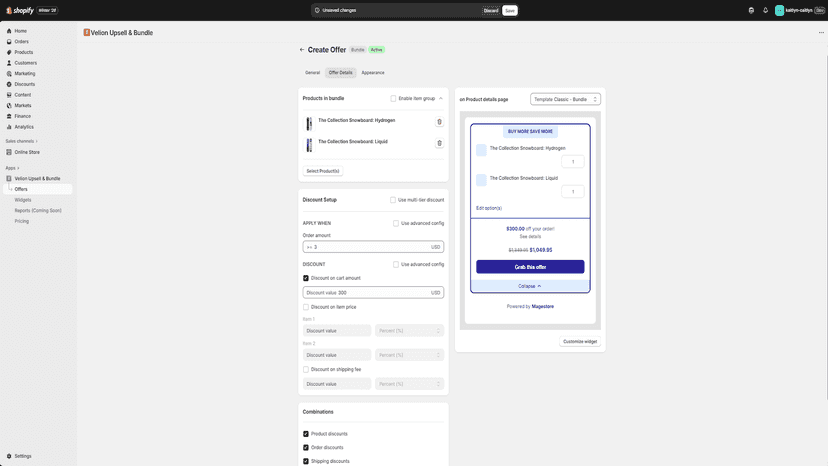
Task: Click Select Product(s) button
Action: click(x=323, y=171)
